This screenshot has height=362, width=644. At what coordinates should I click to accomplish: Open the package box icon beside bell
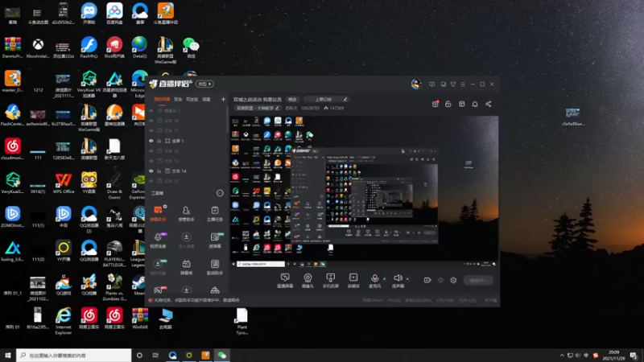click(461, 104)
